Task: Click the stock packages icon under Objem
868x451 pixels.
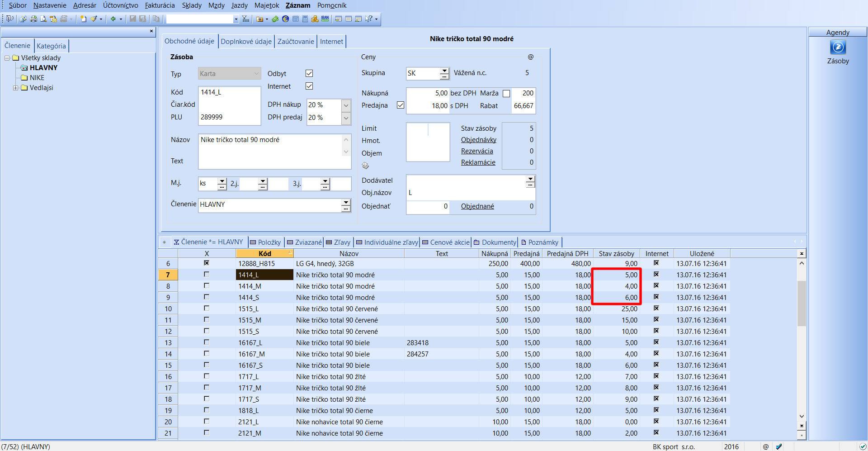Action: 365,166
